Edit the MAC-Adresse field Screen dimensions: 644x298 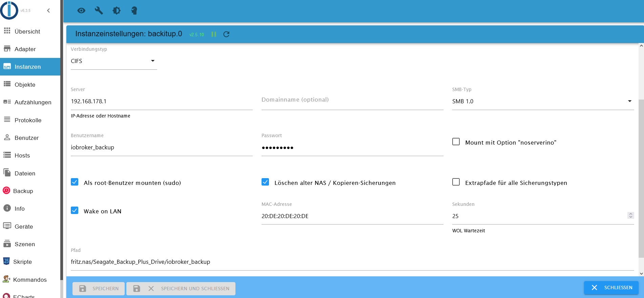click(x=352, y=216)
